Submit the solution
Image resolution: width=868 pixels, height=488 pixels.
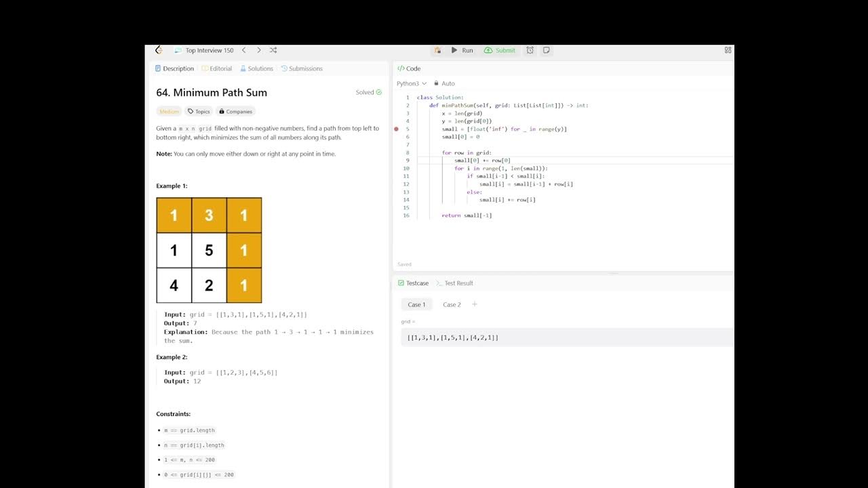coord(500,50)
